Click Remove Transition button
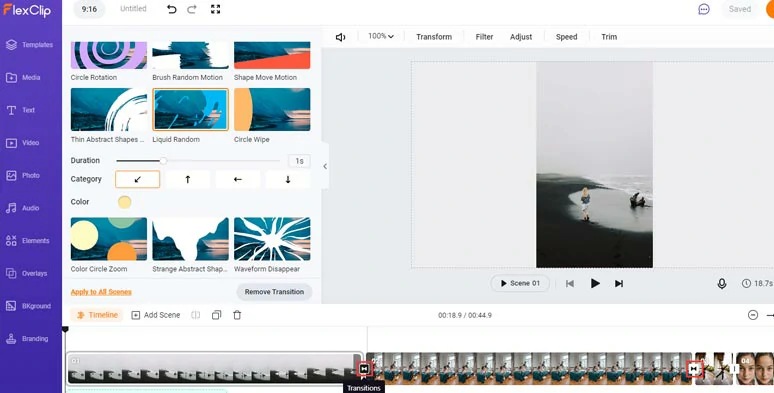The image size is (774, 393). tap(274, 292)
